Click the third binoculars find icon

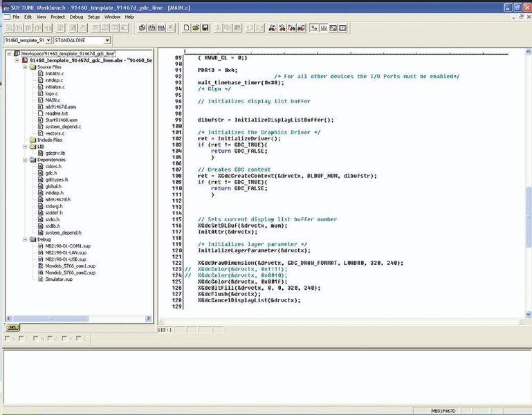[x=292, y=28]
